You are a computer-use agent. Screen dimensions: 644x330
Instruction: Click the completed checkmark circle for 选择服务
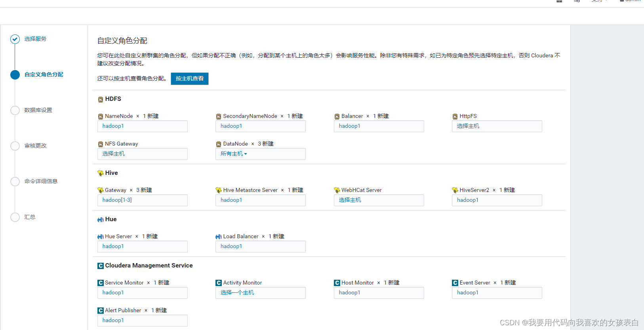pos(15,39)
